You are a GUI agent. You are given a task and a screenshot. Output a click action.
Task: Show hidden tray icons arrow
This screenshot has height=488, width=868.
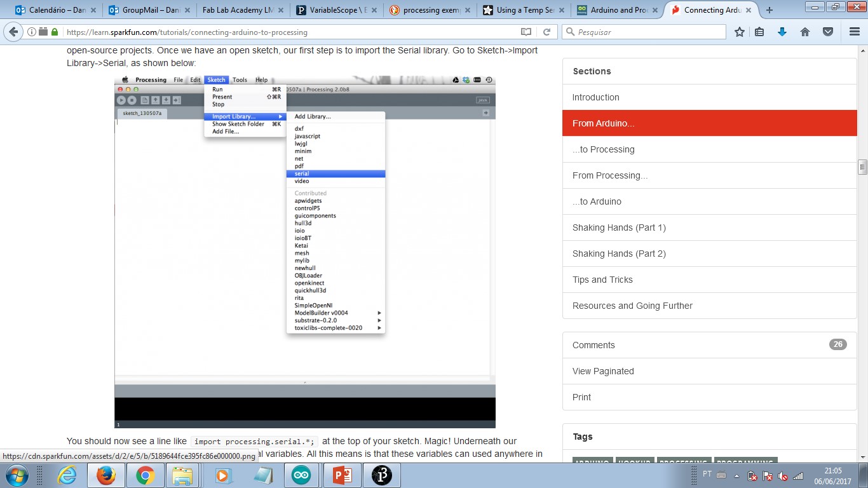[x=736, y=475]
